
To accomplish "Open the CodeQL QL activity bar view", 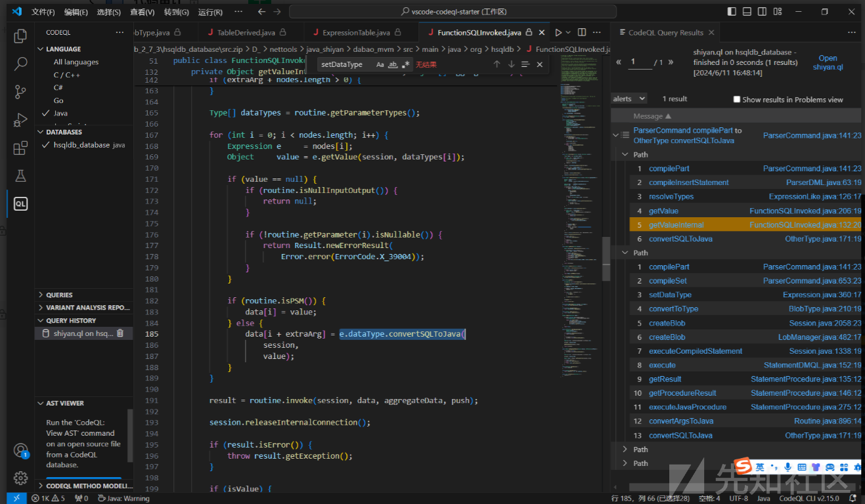I will pyautogui.click(x=20, y=204).
